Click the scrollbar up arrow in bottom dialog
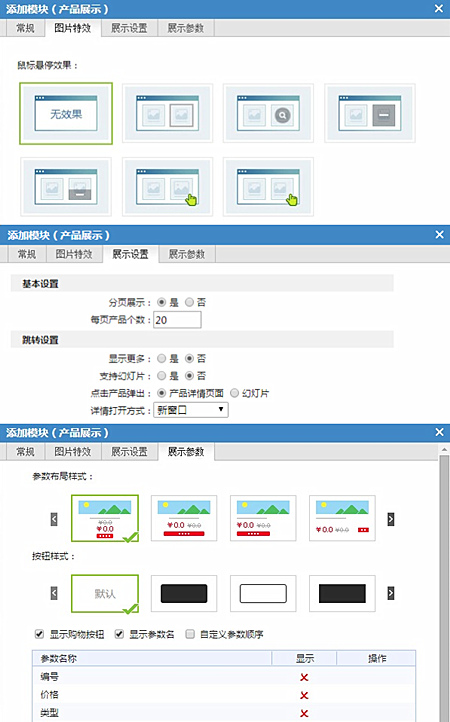 tap(444, 449)
